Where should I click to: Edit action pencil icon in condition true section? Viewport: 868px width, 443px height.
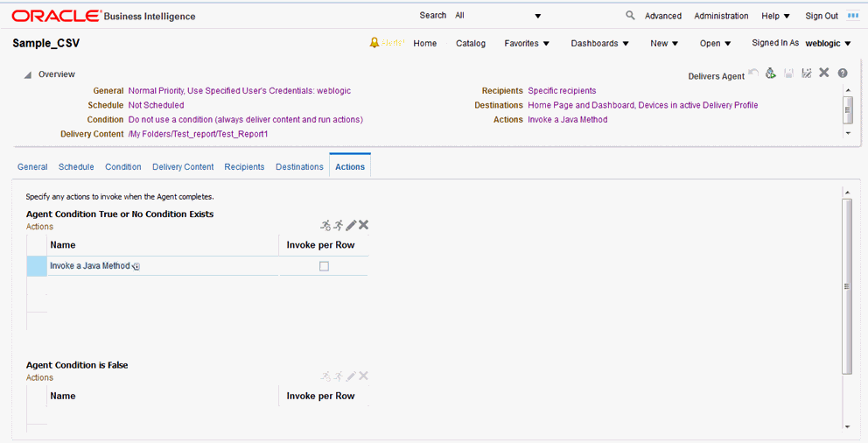[x=351, y=225]
